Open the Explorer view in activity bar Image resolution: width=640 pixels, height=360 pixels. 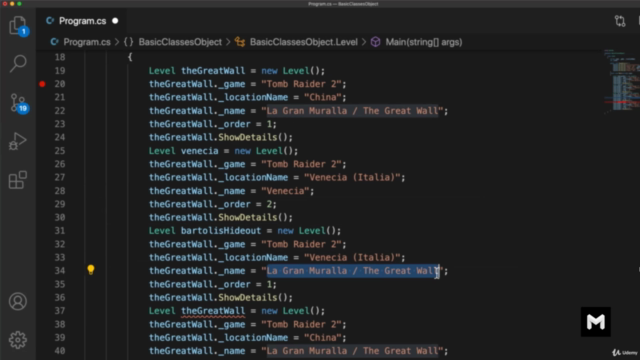tap(18, 26)
